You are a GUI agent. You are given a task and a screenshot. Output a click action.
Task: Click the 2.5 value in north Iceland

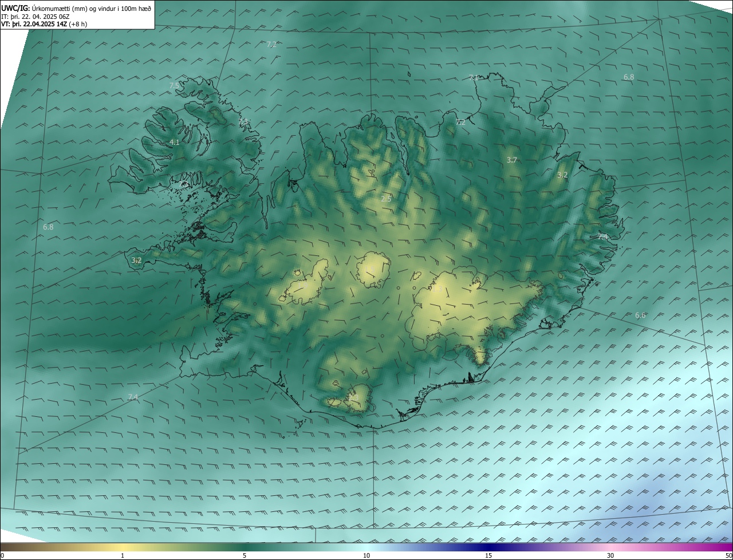pos(386,199)
